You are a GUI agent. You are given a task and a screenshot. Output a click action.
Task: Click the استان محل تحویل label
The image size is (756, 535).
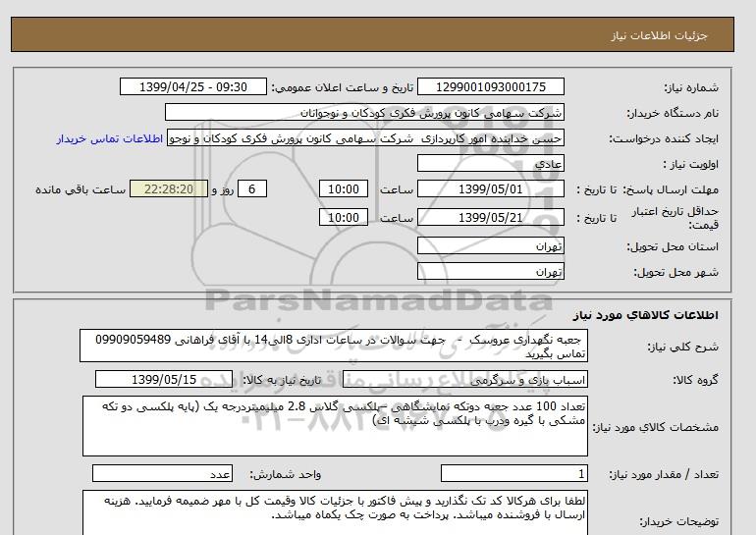673,246
